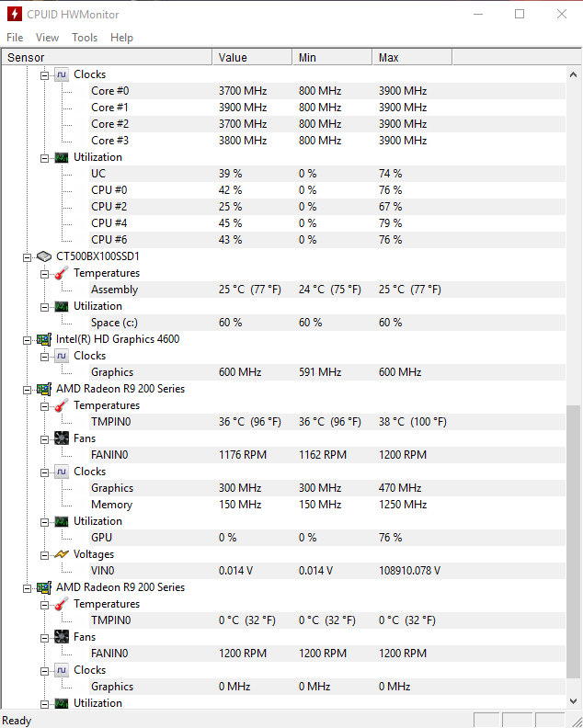
Task: Open the View menu
Action: click(48, 38)
